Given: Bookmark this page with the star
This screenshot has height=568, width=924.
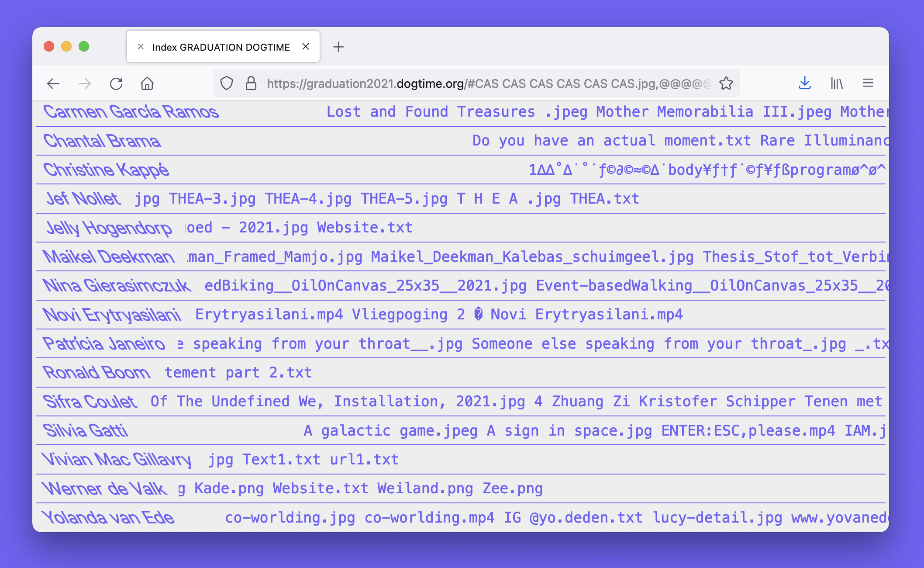Looking at the screenshot, I should pyautogui.click(x=726, y=83).
